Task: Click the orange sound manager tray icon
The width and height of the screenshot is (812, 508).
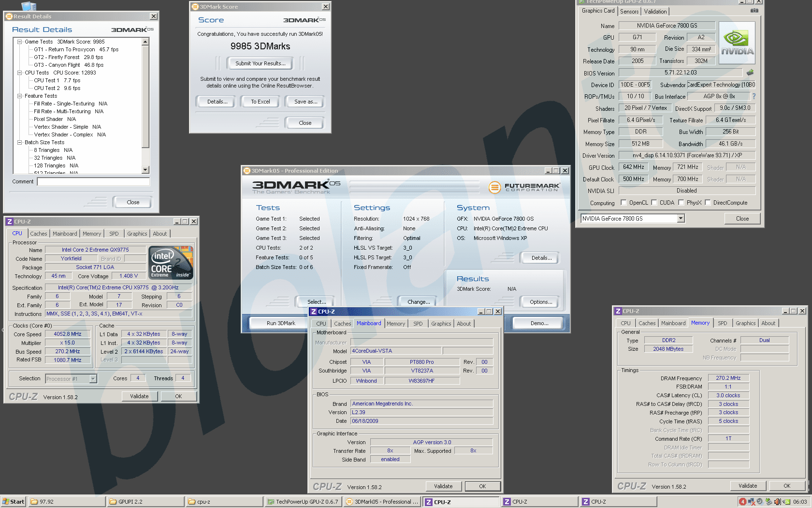Action: pyautogui.click(x=777, y=502)
